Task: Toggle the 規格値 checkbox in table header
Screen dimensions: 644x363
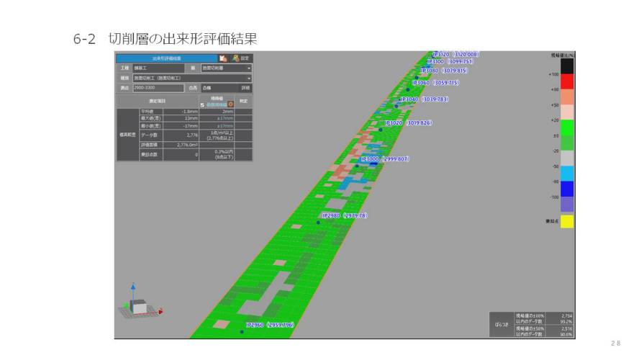Action: [x=202, y=104]
